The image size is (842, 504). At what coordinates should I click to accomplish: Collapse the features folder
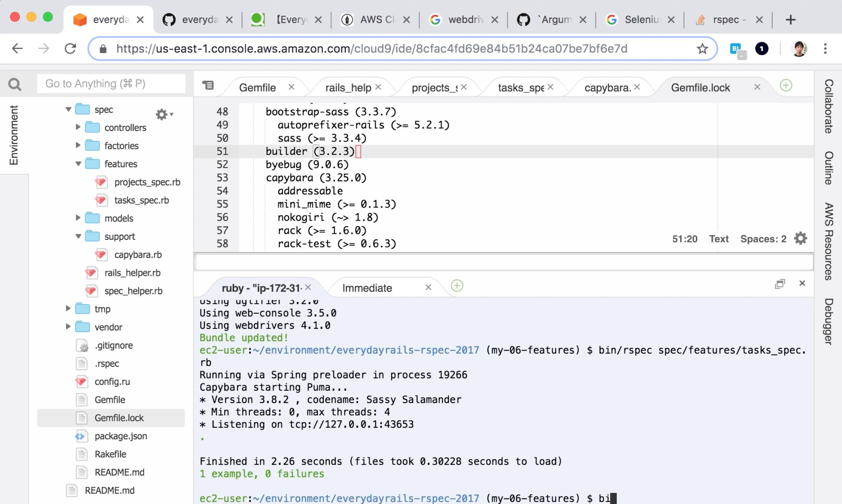coord(78,164)
